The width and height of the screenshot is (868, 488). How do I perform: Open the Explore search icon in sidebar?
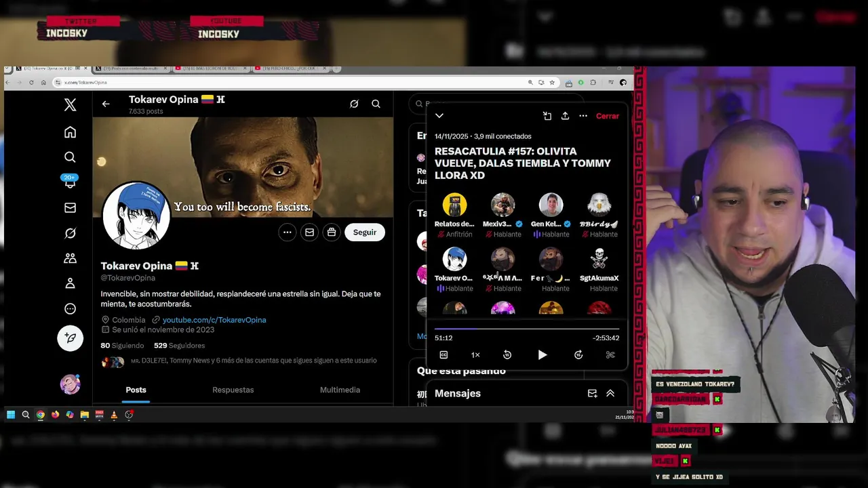tap(70, 157)
